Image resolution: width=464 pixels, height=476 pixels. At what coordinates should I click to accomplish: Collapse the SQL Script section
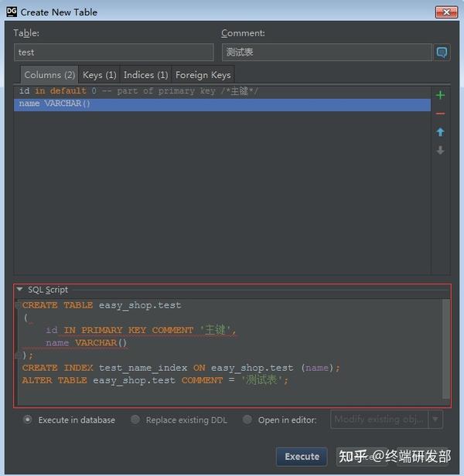click(20, 289)
